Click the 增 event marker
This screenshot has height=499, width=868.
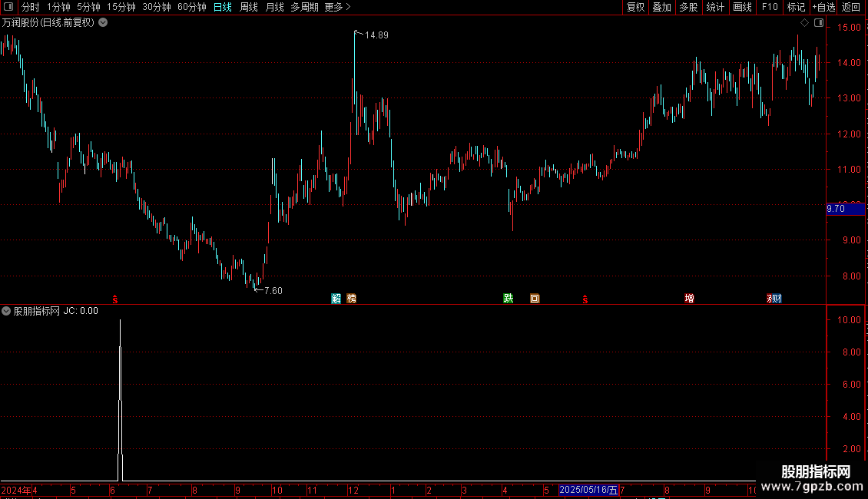[689, 299]
